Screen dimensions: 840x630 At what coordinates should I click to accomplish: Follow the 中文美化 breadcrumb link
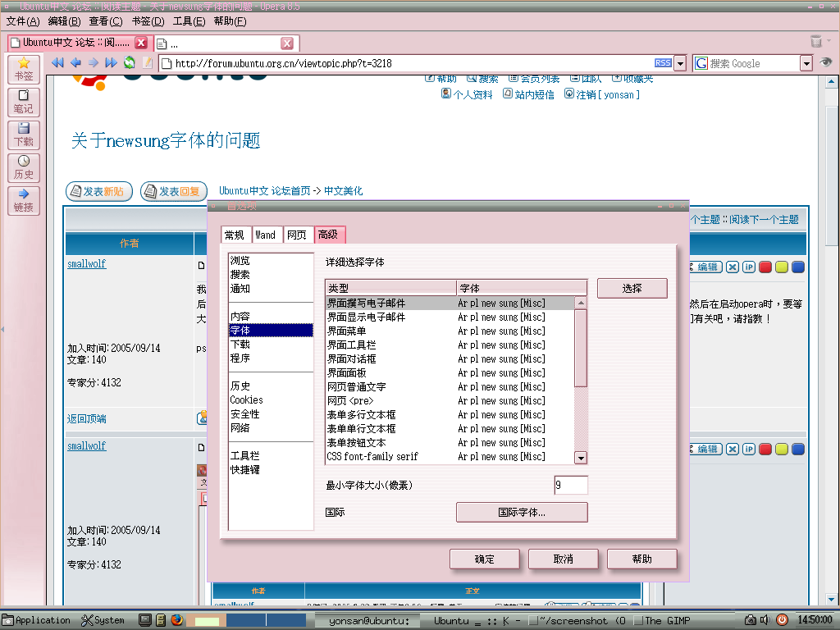tap(344, 190)
